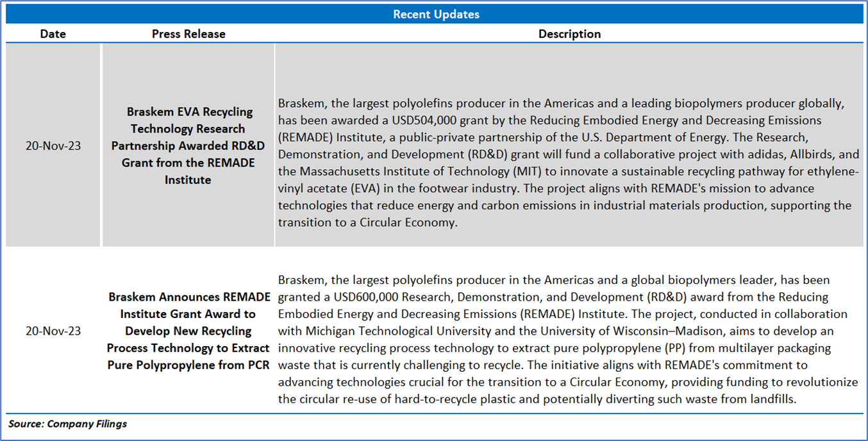Select "Braskem Announces REMADE Institute Grant" press release title
Image resolution: width=868 pixels, height=441 pixels.
[189, 331]
